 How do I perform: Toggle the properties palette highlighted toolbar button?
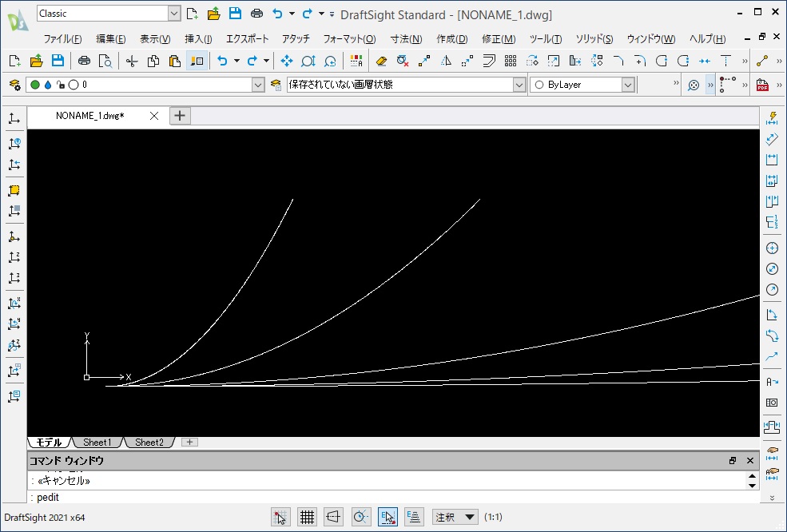[x=197, y=62]
